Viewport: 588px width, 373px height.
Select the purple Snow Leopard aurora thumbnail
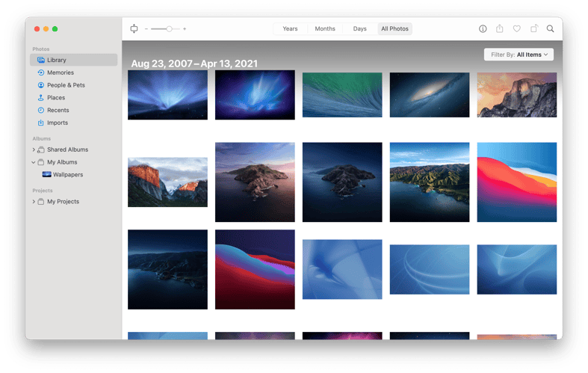click(x=255, y=95)
